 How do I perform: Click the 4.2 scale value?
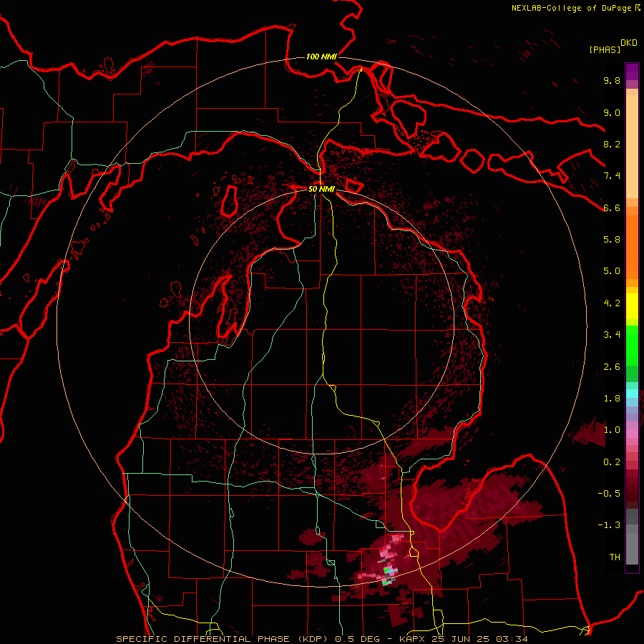[612, 303]
